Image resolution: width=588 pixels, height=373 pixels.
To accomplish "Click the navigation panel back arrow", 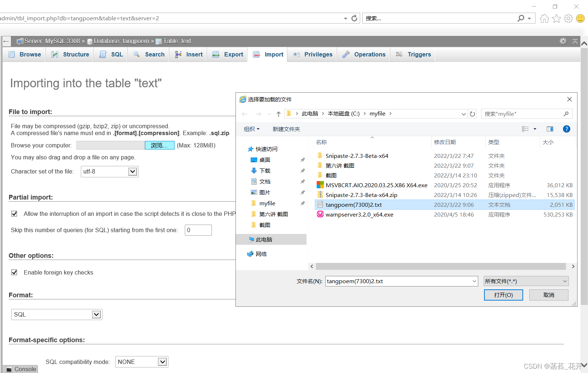I will point(6,41).
